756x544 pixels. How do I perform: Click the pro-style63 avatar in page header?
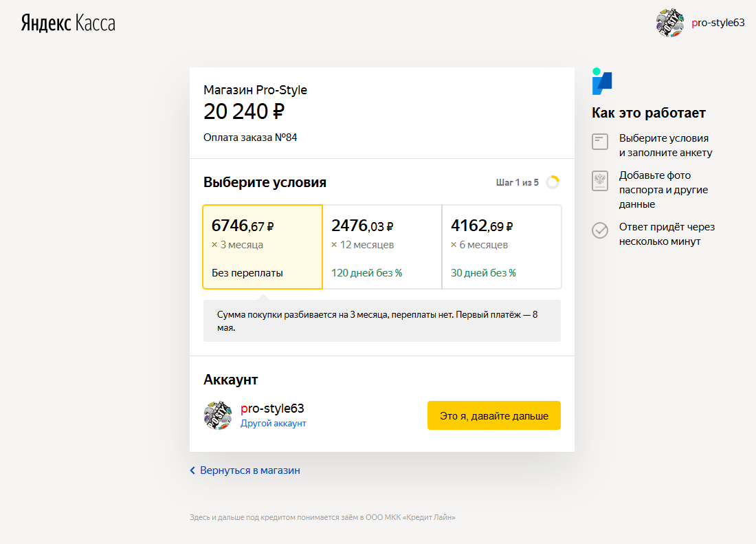click(670, 23)
